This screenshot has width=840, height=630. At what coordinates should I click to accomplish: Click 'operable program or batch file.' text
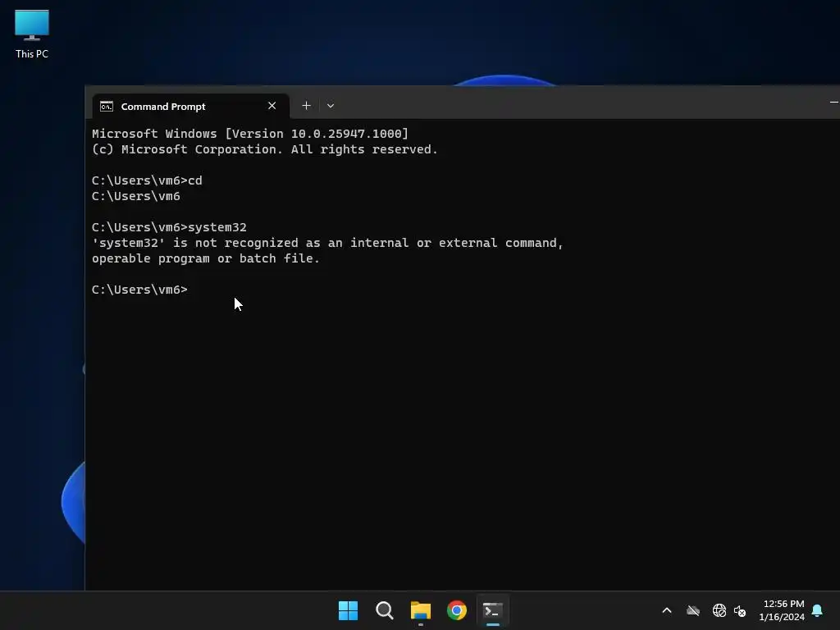(x=206, y=258)
